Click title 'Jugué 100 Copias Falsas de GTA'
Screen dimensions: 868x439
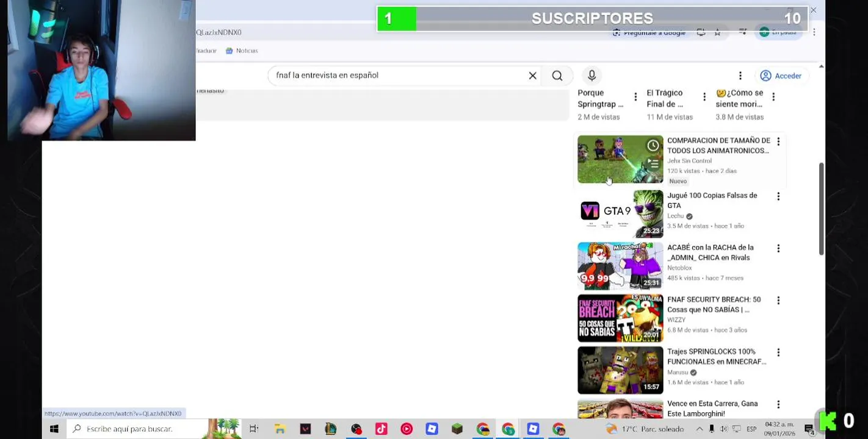[712, 201]
